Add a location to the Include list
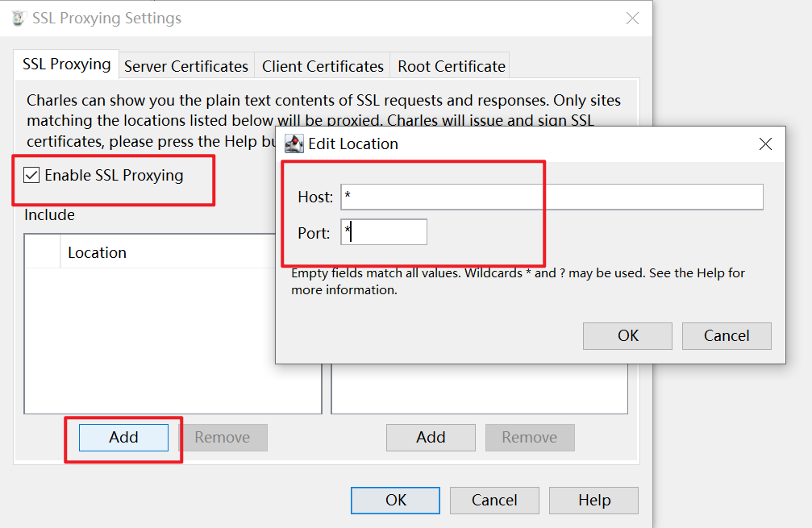Viewport: 812px width, 528px height. pos(123,438)
